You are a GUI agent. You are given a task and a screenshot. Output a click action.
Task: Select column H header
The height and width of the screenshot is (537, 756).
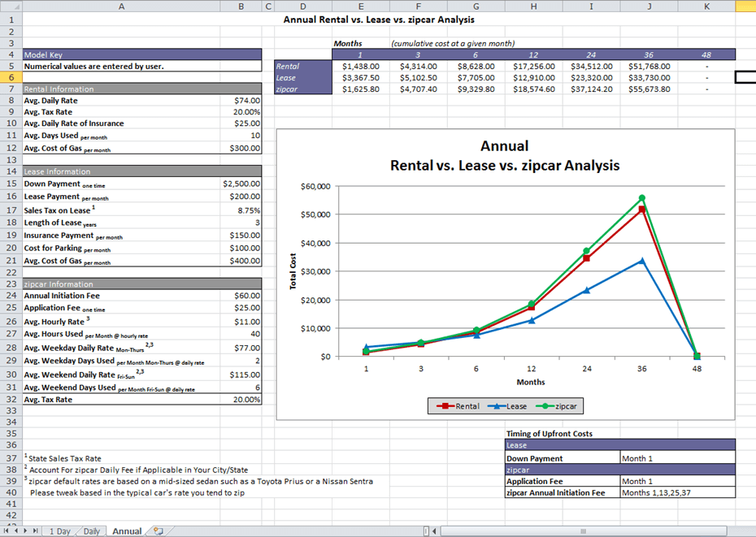tap(532, 6)
